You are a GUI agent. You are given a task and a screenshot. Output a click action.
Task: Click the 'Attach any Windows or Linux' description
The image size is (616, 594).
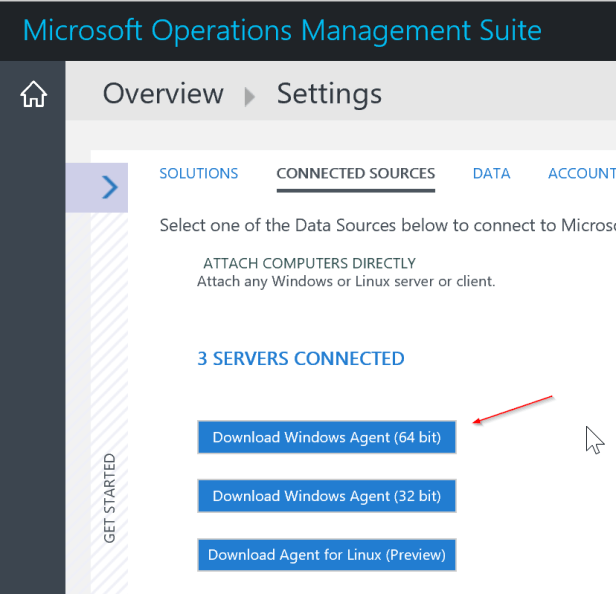pyautogui.click(x=345, y=281)
